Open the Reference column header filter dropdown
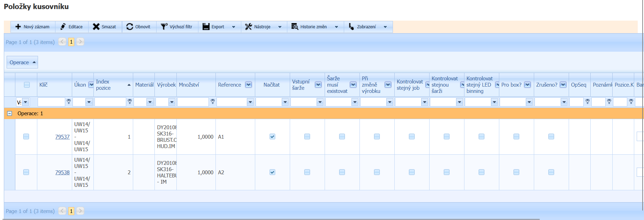This screenshot has width=644, height=220. [x=248, y=85]
